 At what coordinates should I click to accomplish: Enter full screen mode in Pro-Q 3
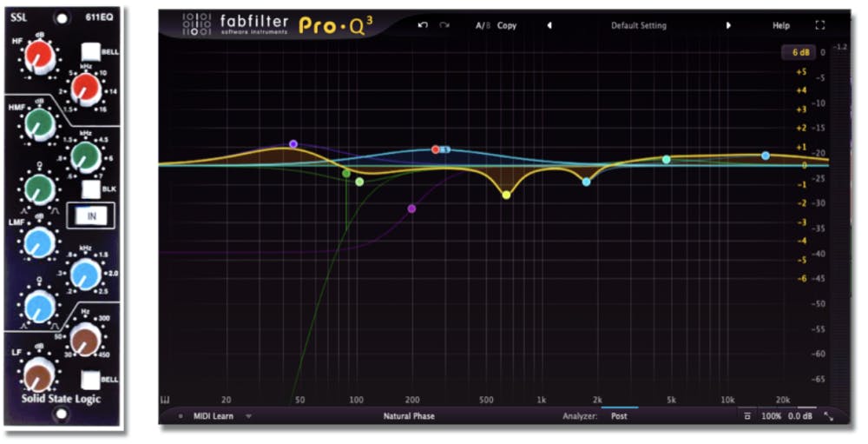(820, 26)
